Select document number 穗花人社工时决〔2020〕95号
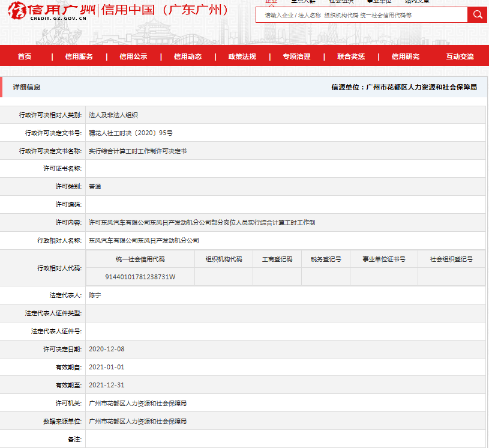The width and height of the screenshot is (489, 448). point(131,133)
